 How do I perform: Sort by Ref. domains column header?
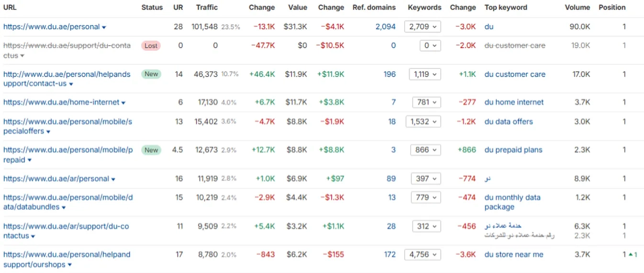(x=374, y=7)
